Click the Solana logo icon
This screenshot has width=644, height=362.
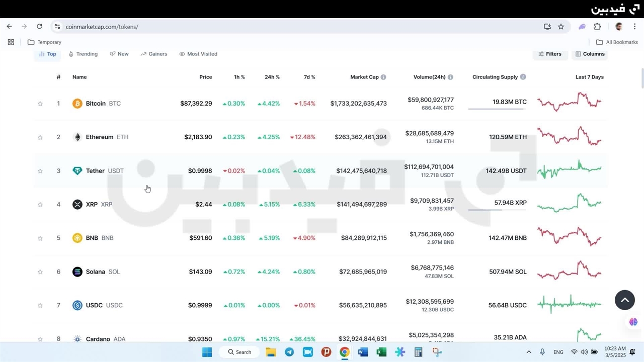77,272
